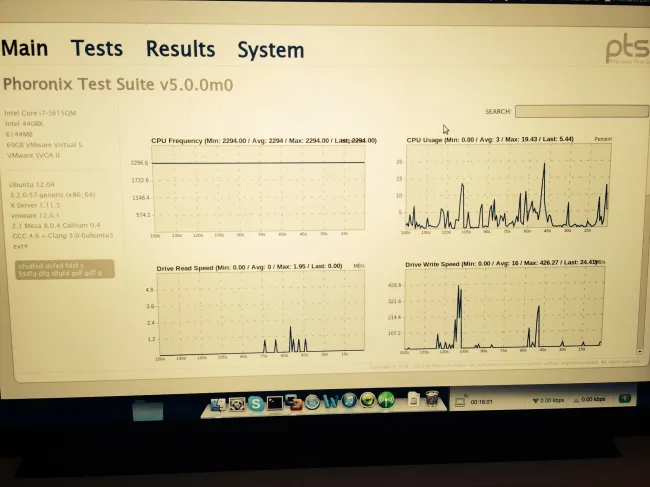Open the blue W application in dock
650x487 pixels.
[x=331, y=401]
